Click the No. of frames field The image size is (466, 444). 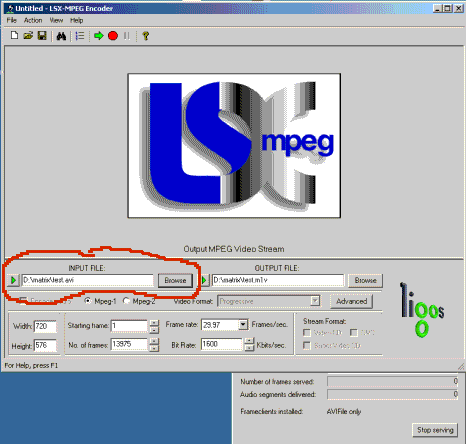[x=129, y=344]
